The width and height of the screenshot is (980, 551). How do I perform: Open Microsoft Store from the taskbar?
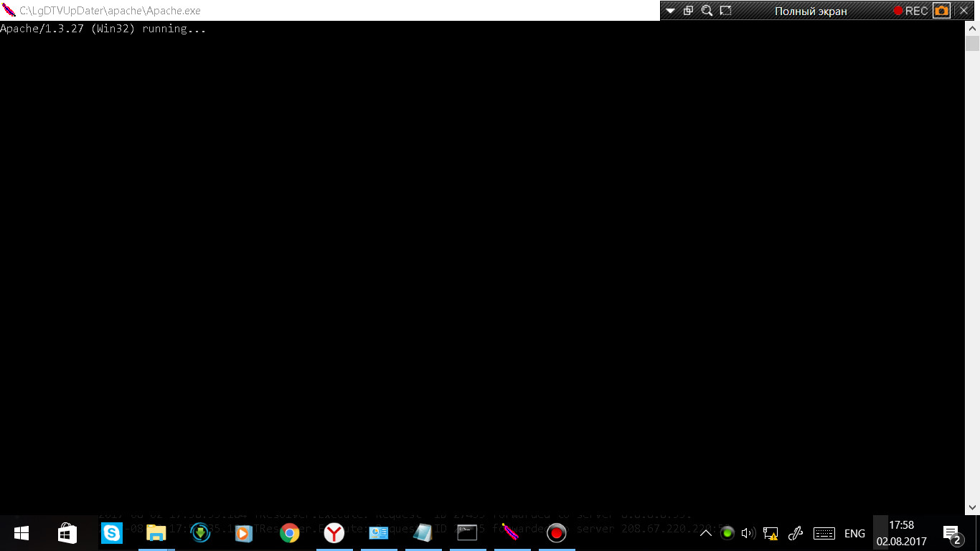click(67, 533)
